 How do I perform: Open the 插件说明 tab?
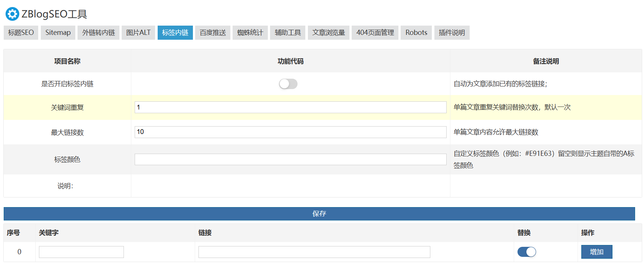[451, 33]
